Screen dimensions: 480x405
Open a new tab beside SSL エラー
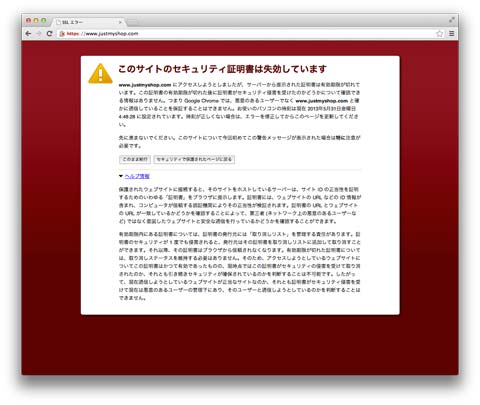tap(133, 23)
